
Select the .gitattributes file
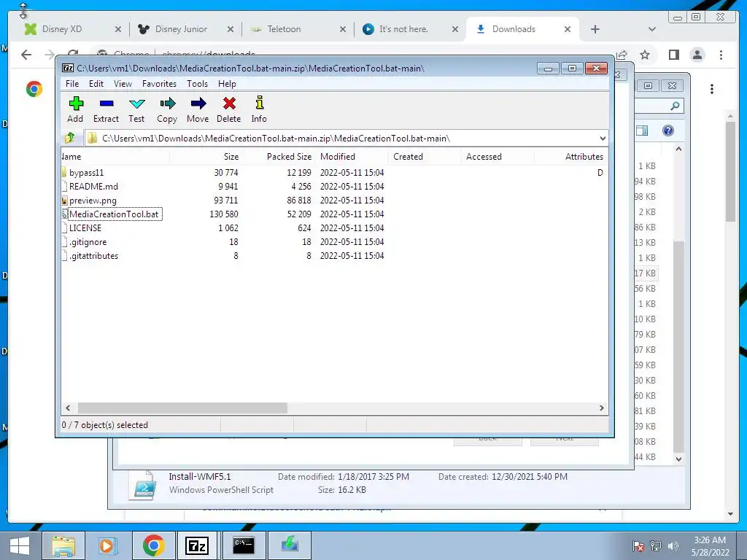pyautogui.click(x=93, y=256)
